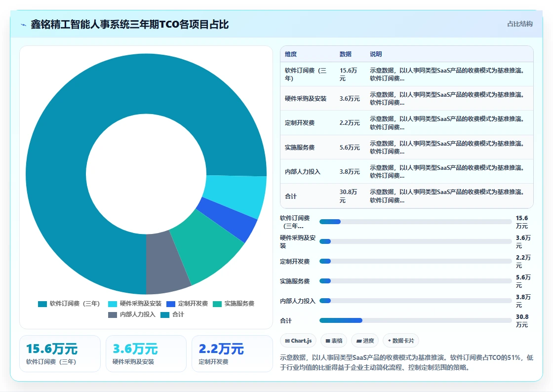553x392 pixels.
Task: Click the 数据卡片 tag chip
Action: (x=401, y=341)
